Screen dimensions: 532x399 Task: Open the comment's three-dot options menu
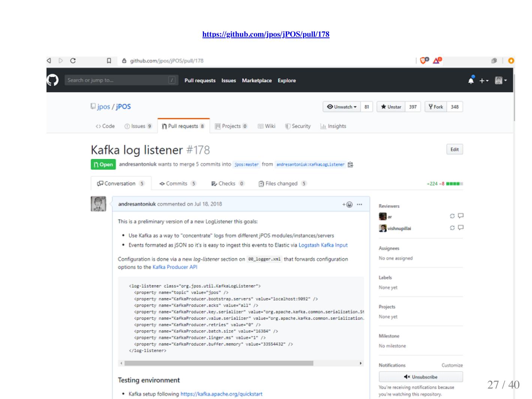click(360, 204)
